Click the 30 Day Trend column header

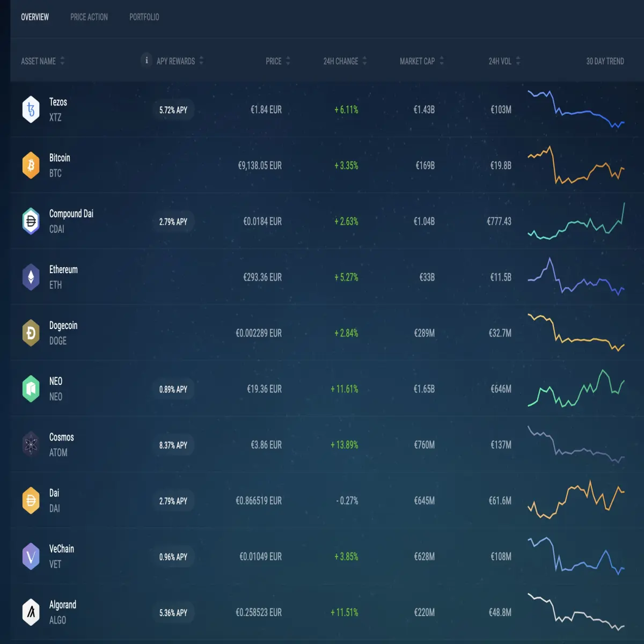pyautogui.click(x=605, y=61)
